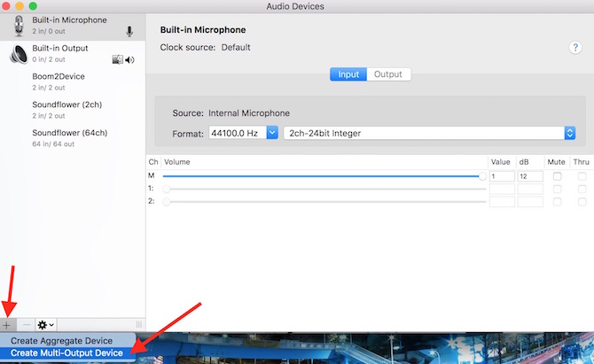Screen dimensions: 594x364
Task: Toggle Mute checkbox for channel 1
Action: [x=557, y=189]
